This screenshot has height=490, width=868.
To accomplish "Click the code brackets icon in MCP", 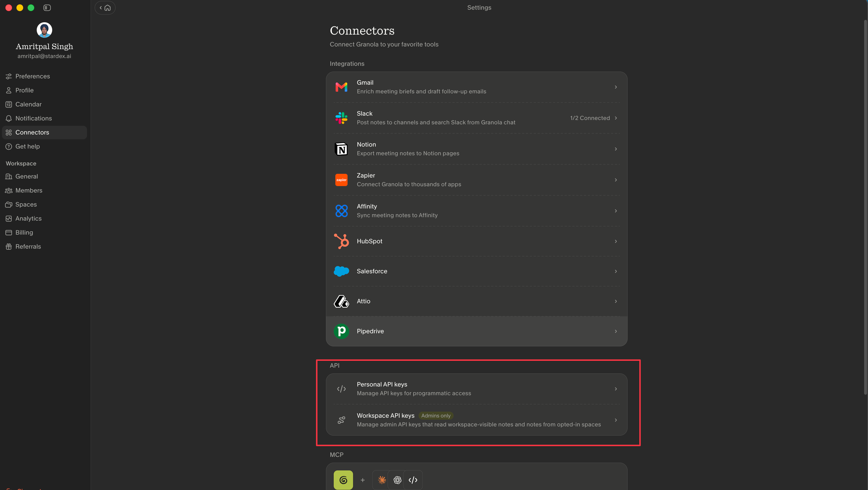I will [413, 480].
